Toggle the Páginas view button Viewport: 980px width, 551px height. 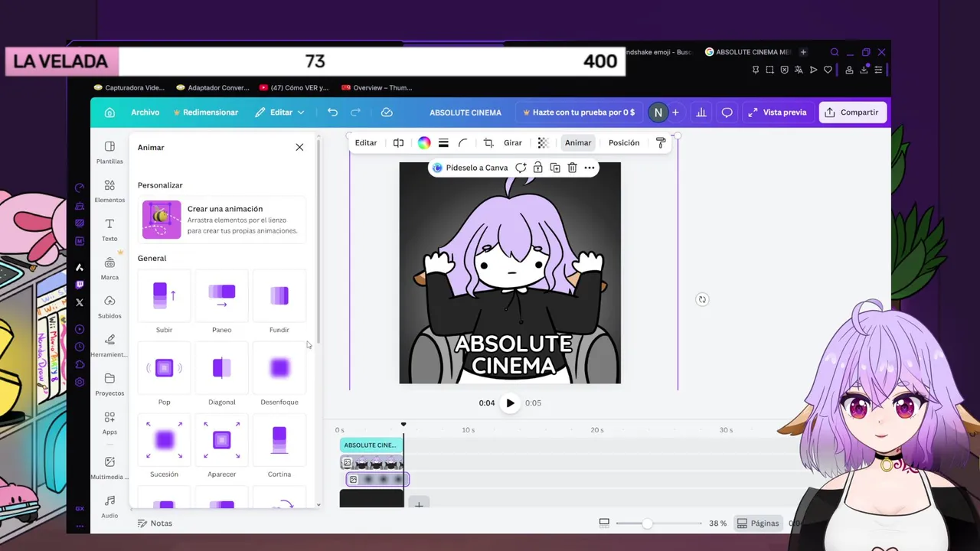click(757, 523)
